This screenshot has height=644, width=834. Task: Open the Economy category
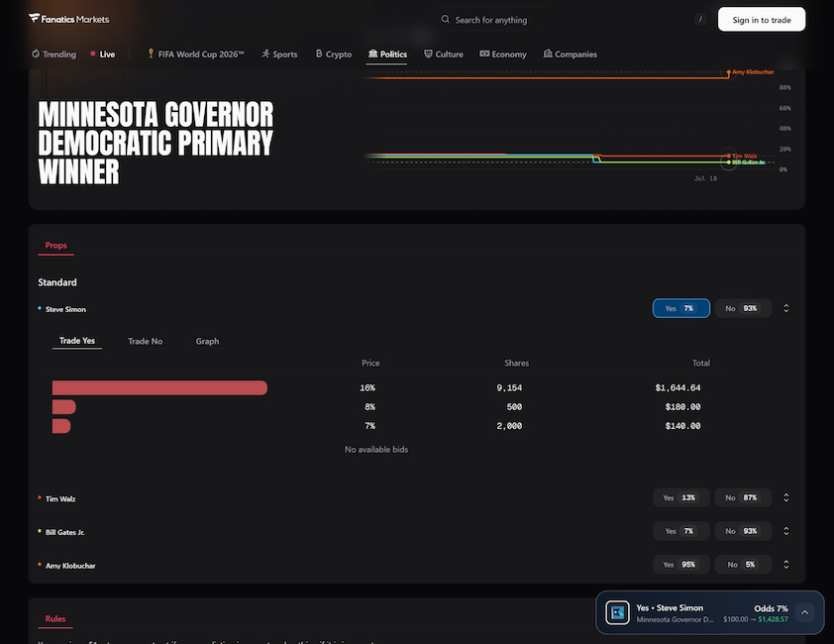pyautogui.click(x=503, y=54)
